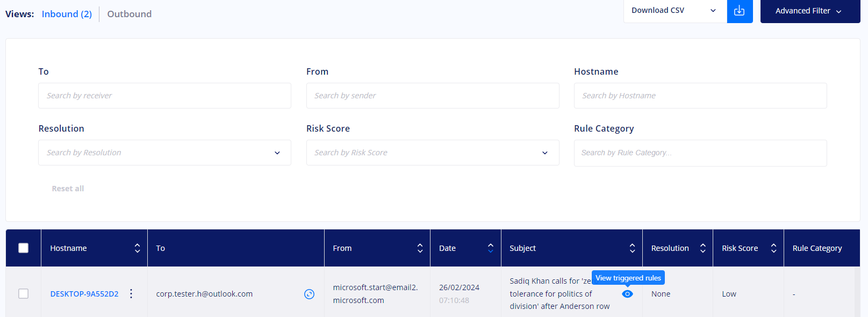This screenshot has width=868, height=317.
Task: Focus the Search by Hostname field
Action: click(700, 96)
